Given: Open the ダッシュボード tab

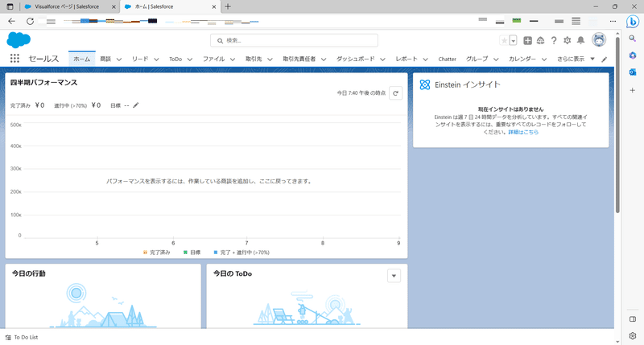Looking at the screenshot, I should [355, 59].
